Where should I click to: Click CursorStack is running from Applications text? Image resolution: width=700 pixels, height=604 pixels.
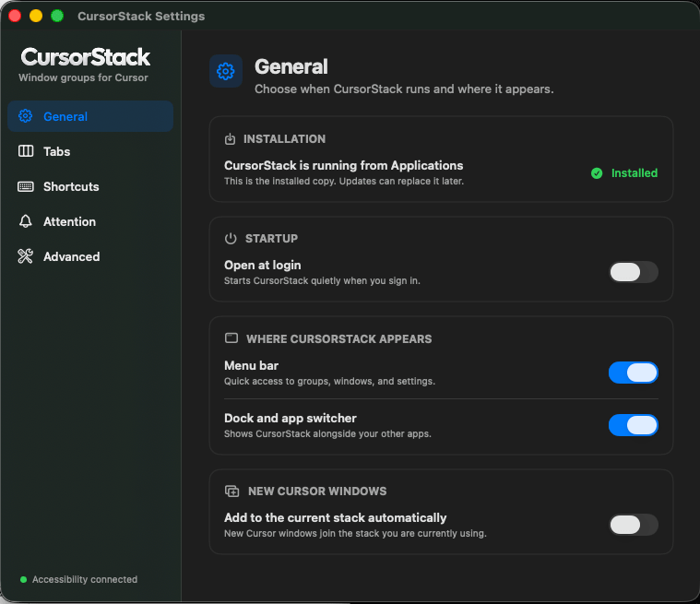344,166
